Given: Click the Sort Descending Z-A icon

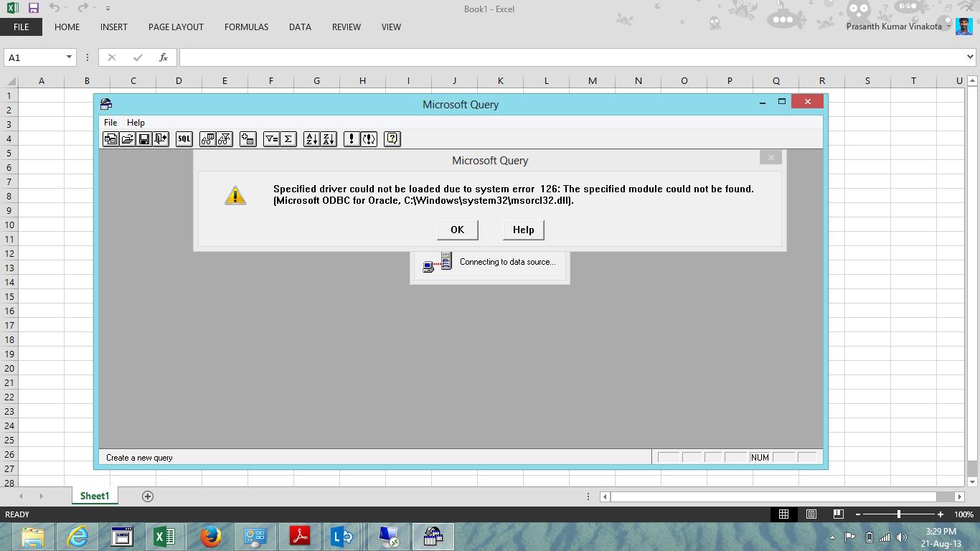Looking at the screenshot, I should tap(329, 139).
